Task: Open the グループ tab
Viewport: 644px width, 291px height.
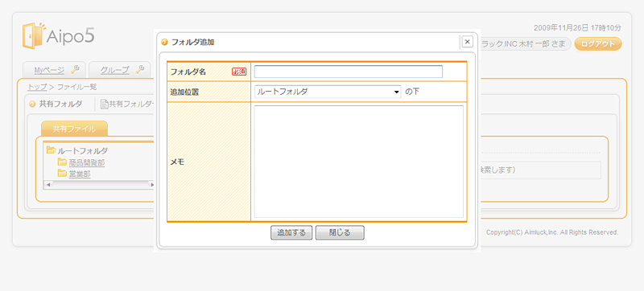Action: (114, 70)
